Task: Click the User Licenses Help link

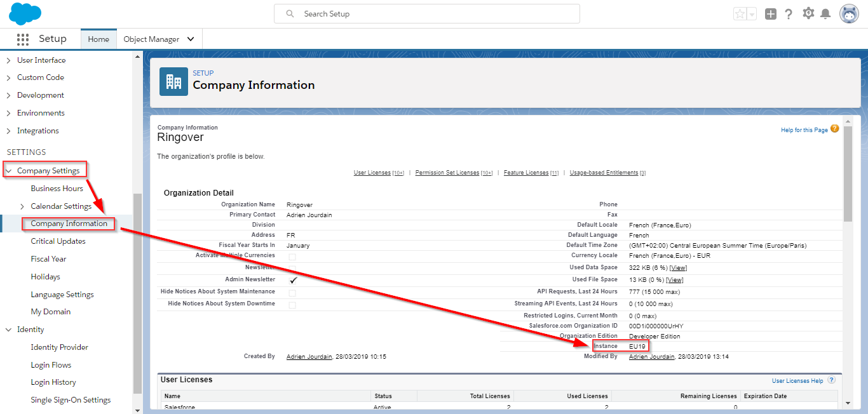Action: [797, 381]
